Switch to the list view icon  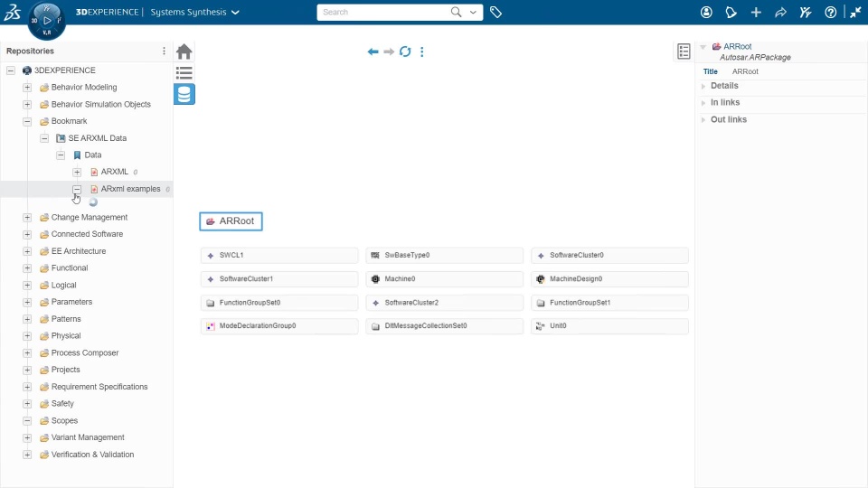point(184,72)
